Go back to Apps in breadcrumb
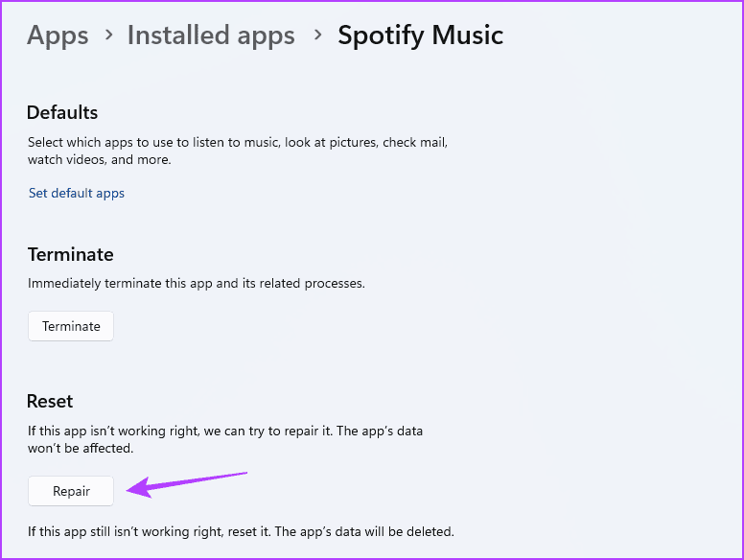 click(58, 35)
